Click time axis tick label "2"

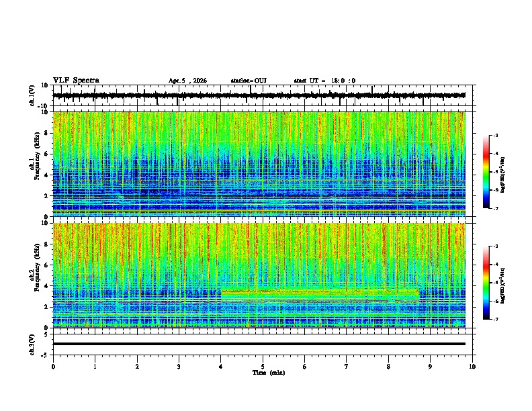click(137, 367)
